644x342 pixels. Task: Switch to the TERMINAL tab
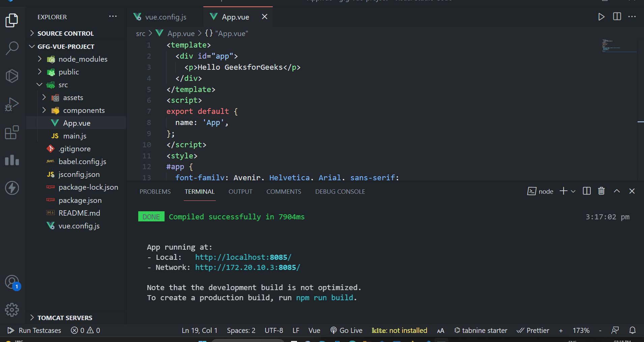point(200,191)
